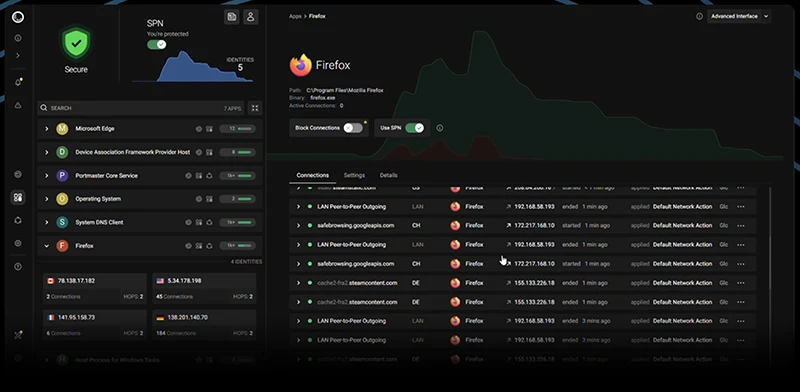Click the 8 connections bar for Device Association
This screenshot has height=392, width=800.
click(237, 152)
